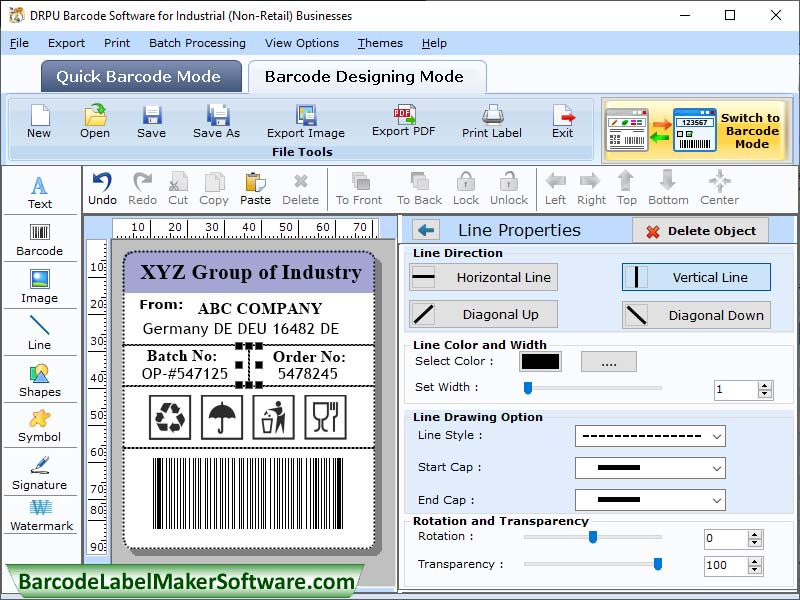The width and height of the screenshot is (800, 600).
Task: Paste from clipboard
Action: pos(255,189)
